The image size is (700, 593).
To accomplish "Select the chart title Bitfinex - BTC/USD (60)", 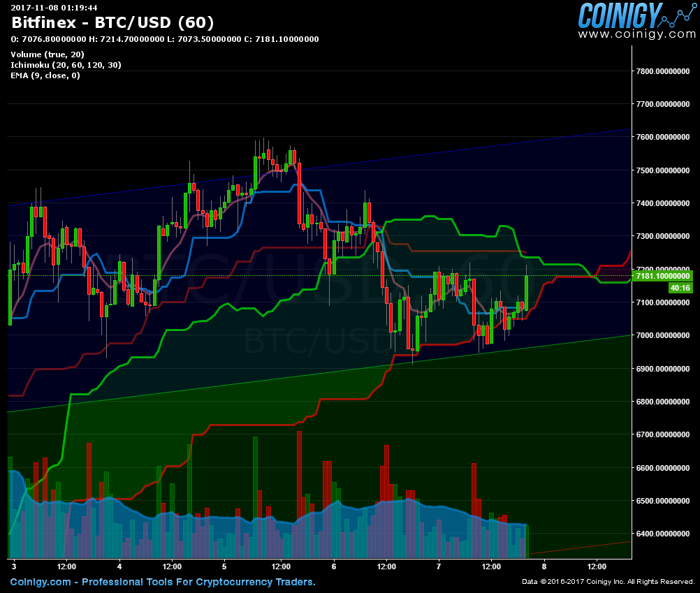I will [x=112, y=22].
